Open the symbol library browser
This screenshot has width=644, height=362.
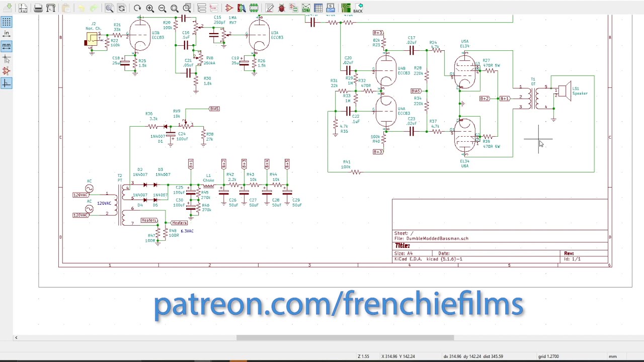242,8
